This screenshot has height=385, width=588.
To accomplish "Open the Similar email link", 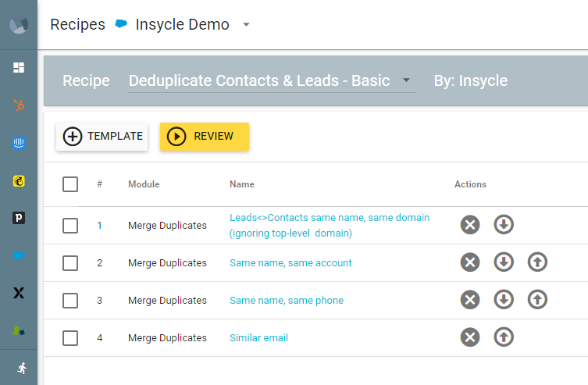I will [258, 338].
